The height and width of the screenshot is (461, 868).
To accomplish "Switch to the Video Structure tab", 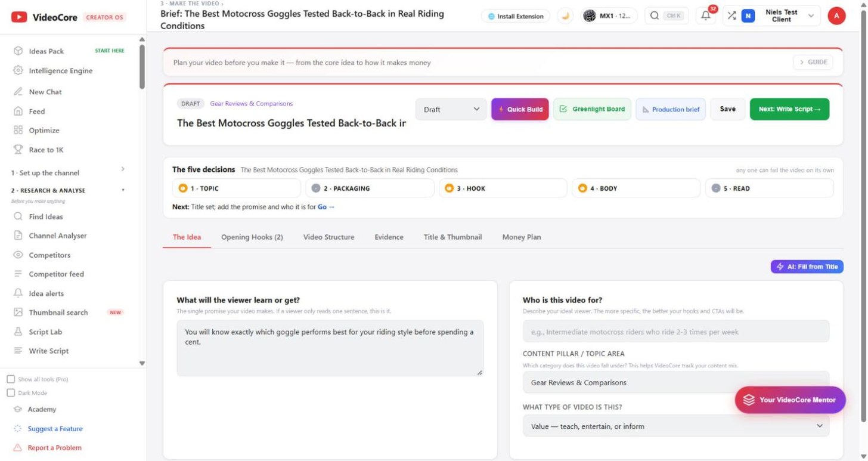I will pyautogui.click(x=328, y=237).
